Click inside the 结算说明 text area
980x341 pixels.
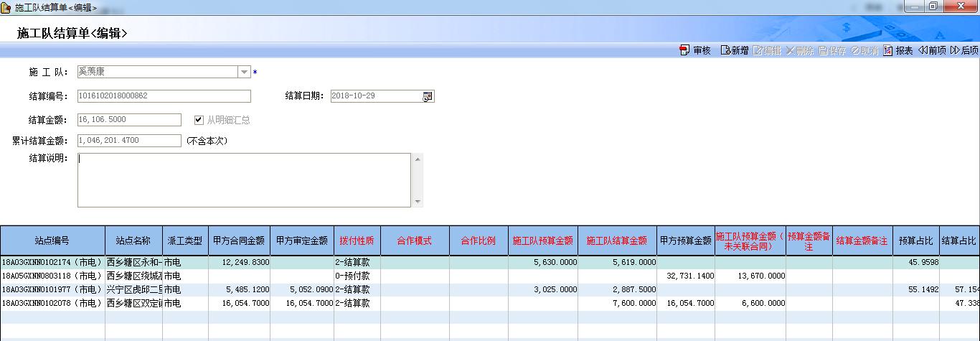pos(244,179)
